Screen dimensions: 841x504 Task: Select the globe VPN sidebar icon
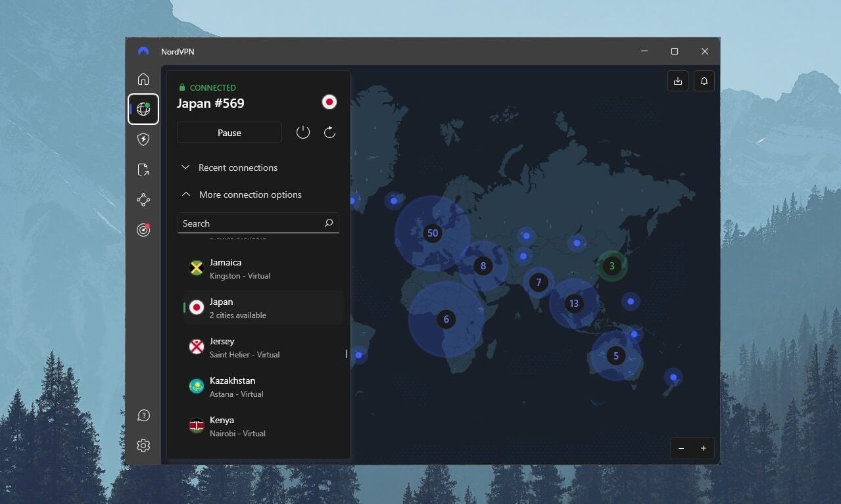click(x=143, y=109)
